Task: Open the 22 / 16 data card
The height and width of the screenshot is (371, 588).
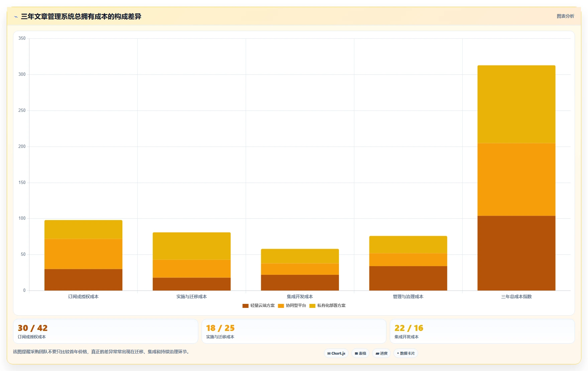Action: (x=482, y=331)
